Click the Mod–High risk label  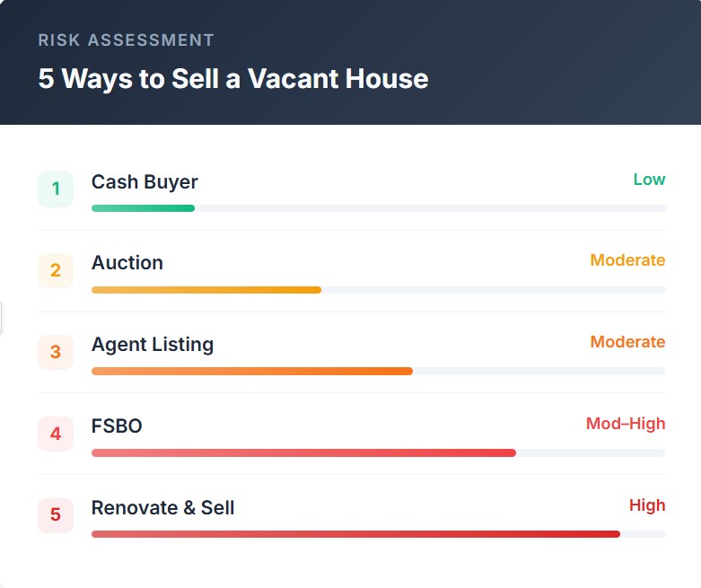coord(626,424)
